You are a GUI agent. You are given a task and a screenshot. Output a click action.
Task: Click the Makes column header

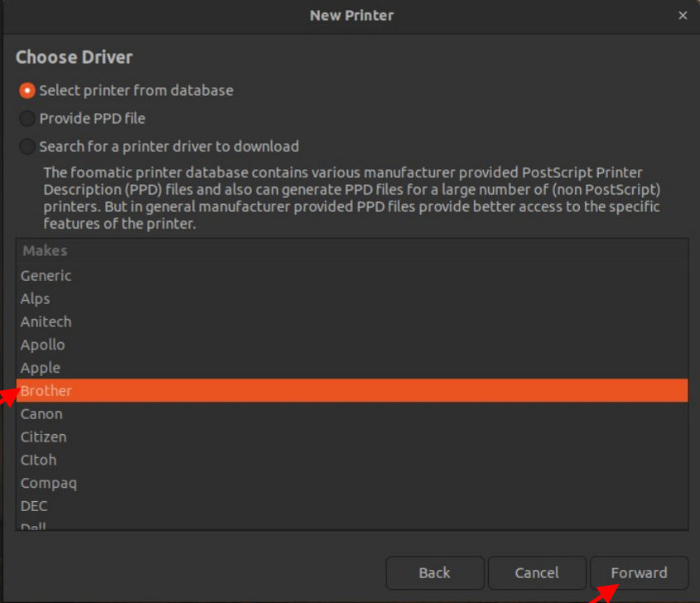coord(45,250)
